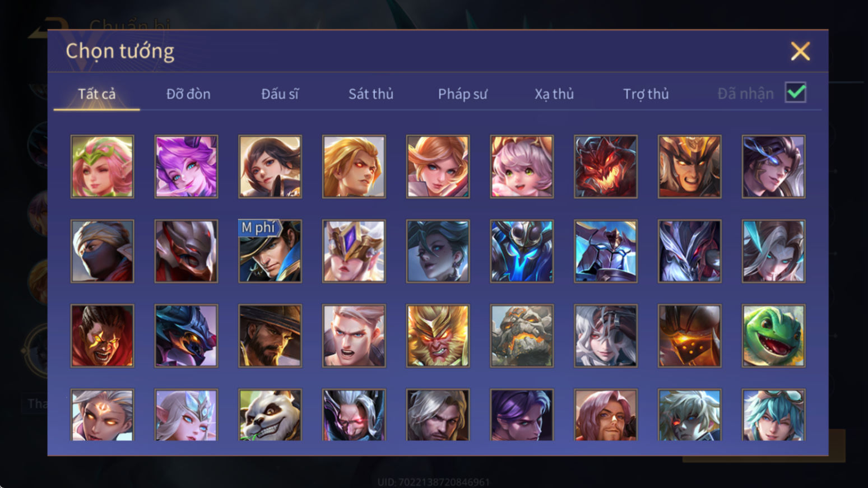Open the Đấu sĩ tab
The width and height of the screenshot is (868, 488).
280,94
